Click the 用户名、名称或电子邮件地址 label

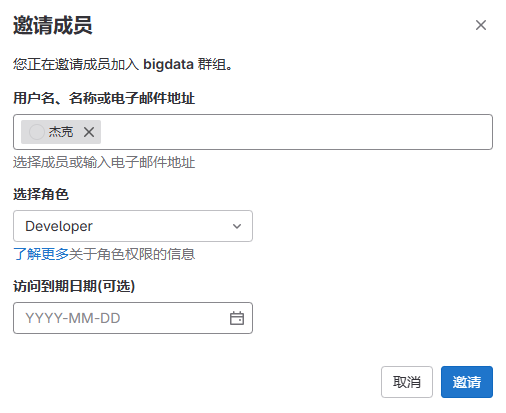pos(104,98)
